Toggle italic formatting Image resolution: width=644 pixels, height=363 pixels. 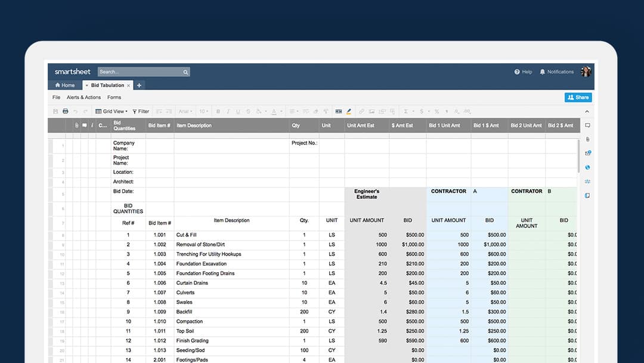click(x=228, y=112)
